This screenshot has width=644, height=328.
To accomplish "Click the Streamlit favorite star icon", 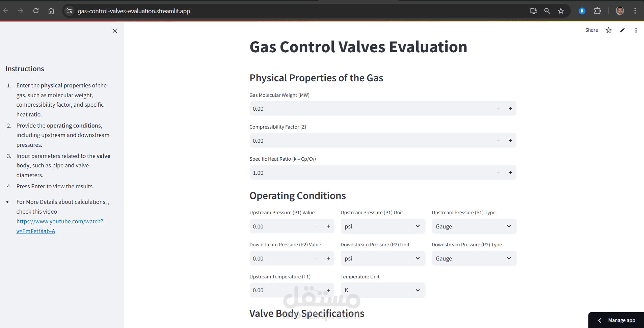I will tap(608, 30).
